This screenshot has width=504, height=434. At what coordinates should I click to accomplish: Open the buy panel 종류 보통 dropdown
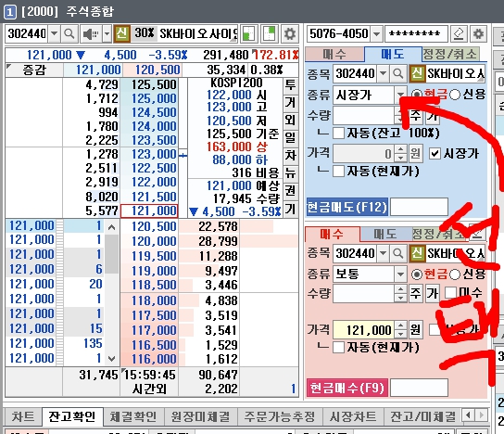pyautogui.click(x=400, y=274)
